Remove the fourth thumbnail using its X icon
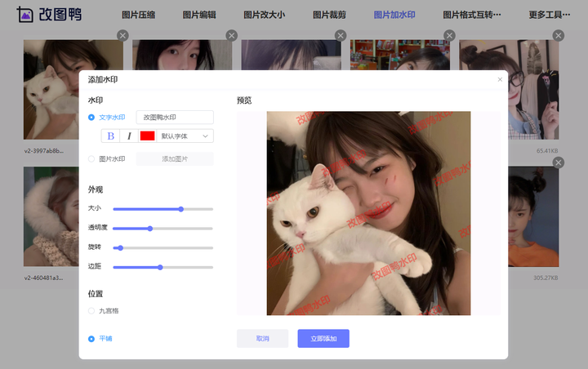Viewport: 588px width, 369px height. click(x=449, y=36)
